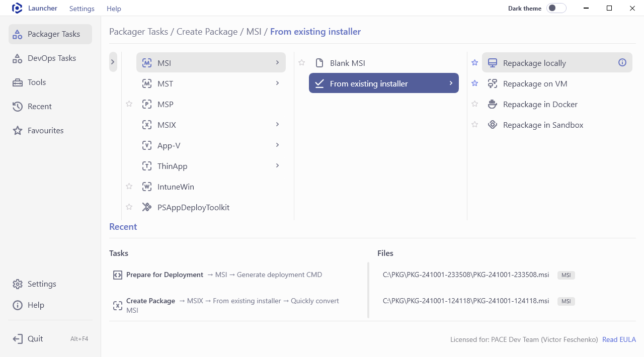Open the Read EULA link
This screenshot has width=644, height=357.
point(619,340)
